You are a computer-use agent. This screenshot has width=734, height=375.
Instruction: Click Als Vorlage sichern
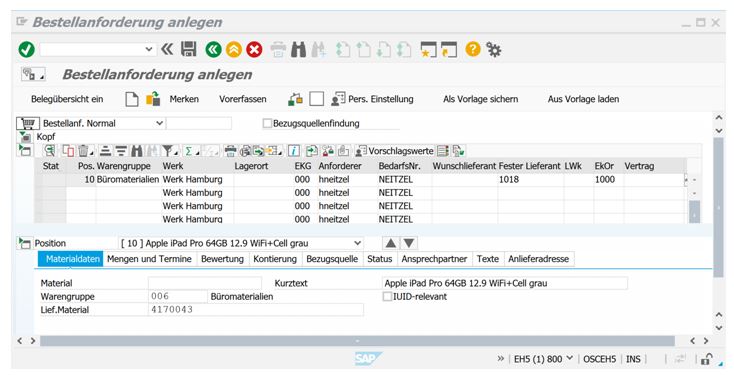point(480,99)
